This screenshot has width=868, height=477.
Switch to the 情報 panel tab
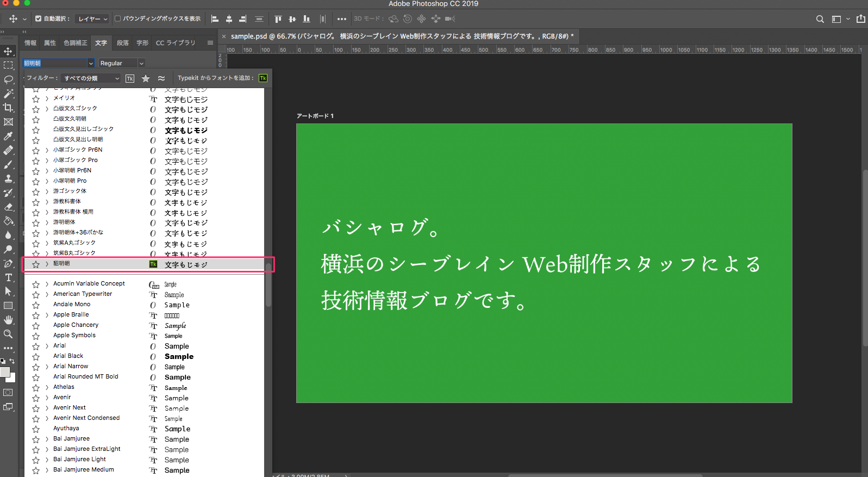tap(30, 42)
